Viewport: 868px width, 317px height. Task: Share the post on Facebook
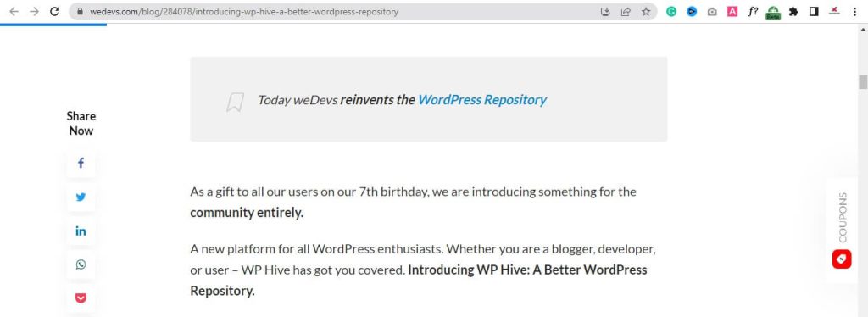(81, 164)
